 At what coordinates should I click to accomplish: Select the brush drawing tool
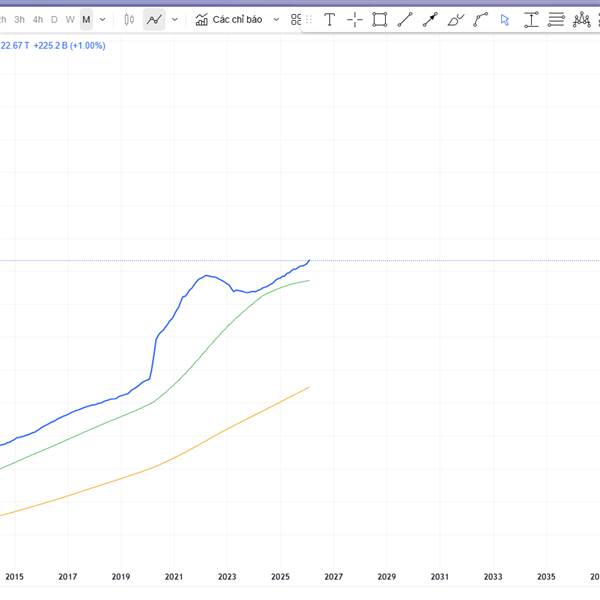tap(456, 19)
